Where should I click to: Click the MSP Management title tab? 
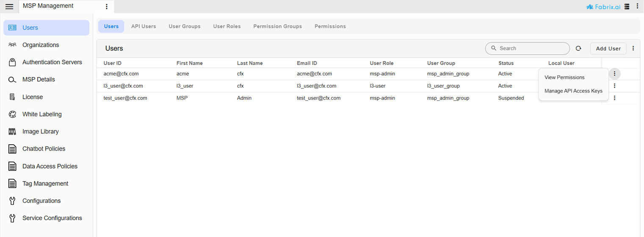coord(48,6)
